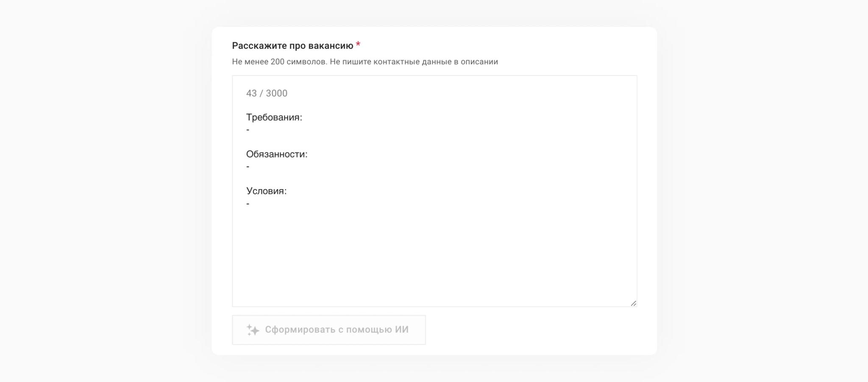Click the dash under "Обязанности:"
868x382 pixels.
[248, 167]
